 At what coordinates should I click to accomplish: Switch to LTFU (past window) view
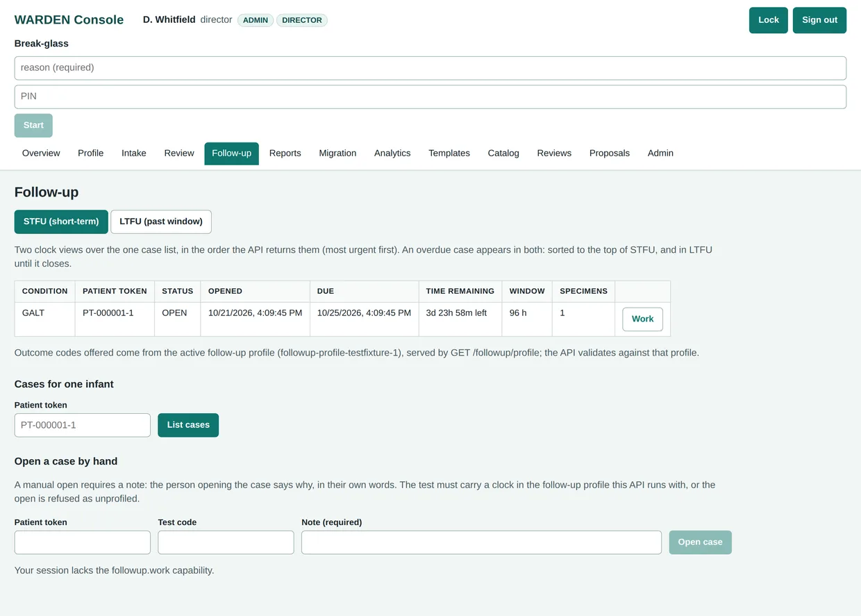[161, 222]
